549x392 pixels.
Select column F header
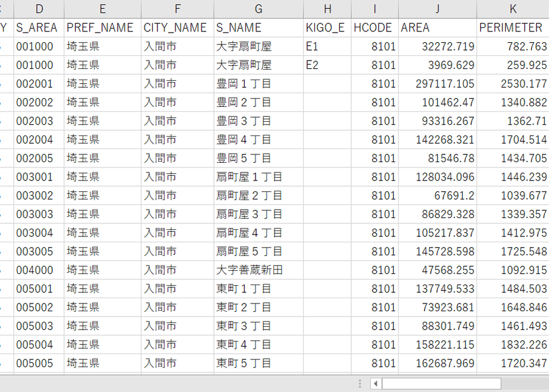(x=178, y=9)
